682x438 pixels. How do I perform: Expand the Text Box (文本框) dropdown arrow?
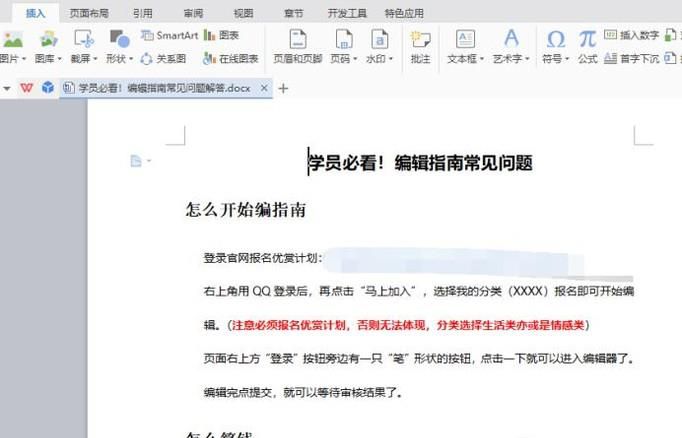pyautogui.click(x=481, y=59)
